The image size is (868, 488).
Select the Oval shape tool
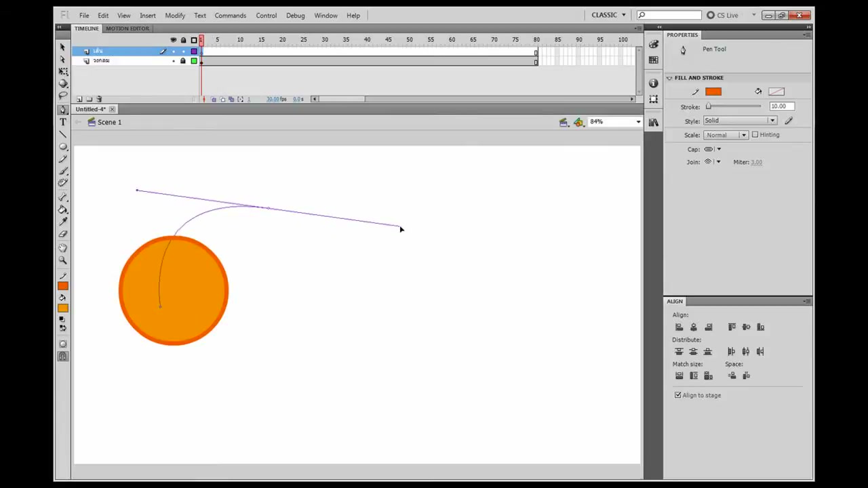point(62,146)
